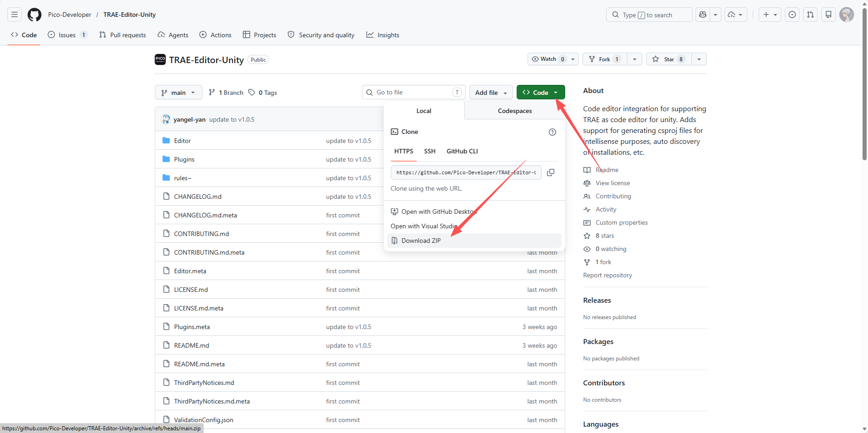The height and width of the screenshot is (433, 868).
Task: Open the Projects tab
Action: 260,35
